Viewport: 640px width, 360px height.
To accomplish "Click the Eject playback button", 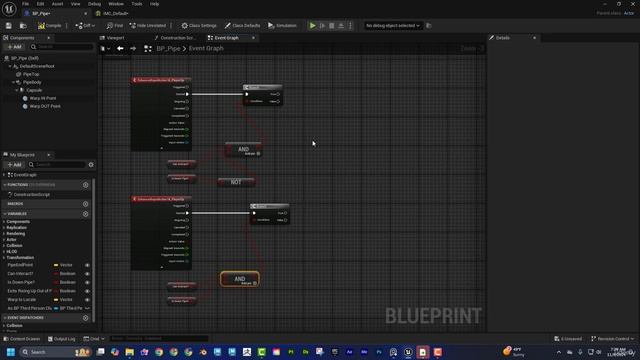I will [341, 26].
